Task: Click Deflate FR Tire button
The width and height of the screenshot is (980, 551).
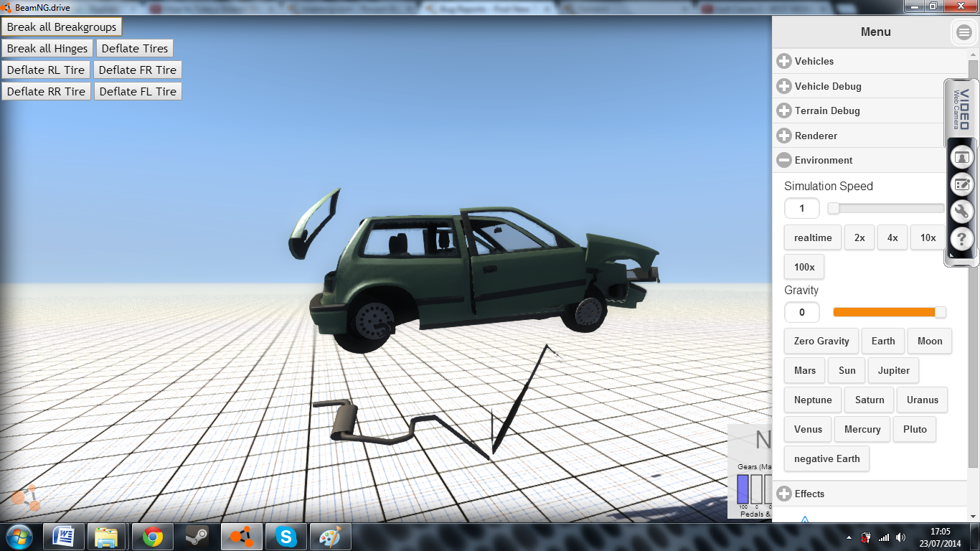Action: pyautogui.click(x=138, y=70)
